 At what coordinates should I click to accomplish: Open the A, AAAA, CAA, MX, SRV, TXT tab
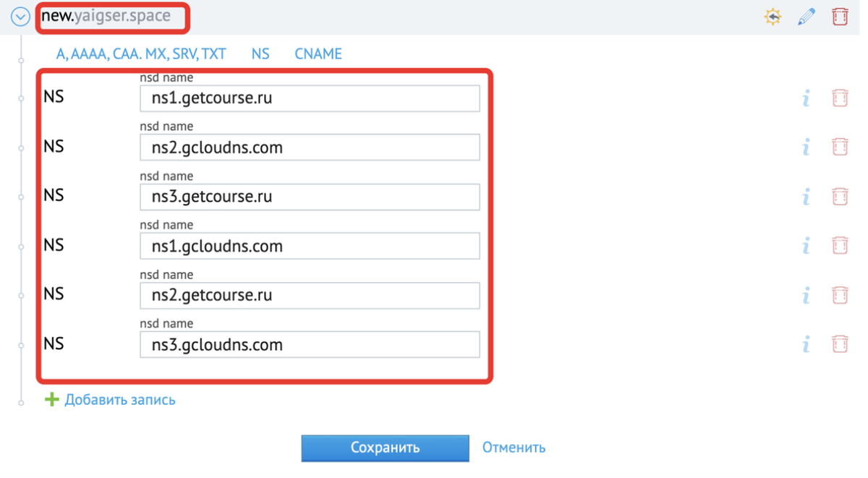(x=141, y=54)
